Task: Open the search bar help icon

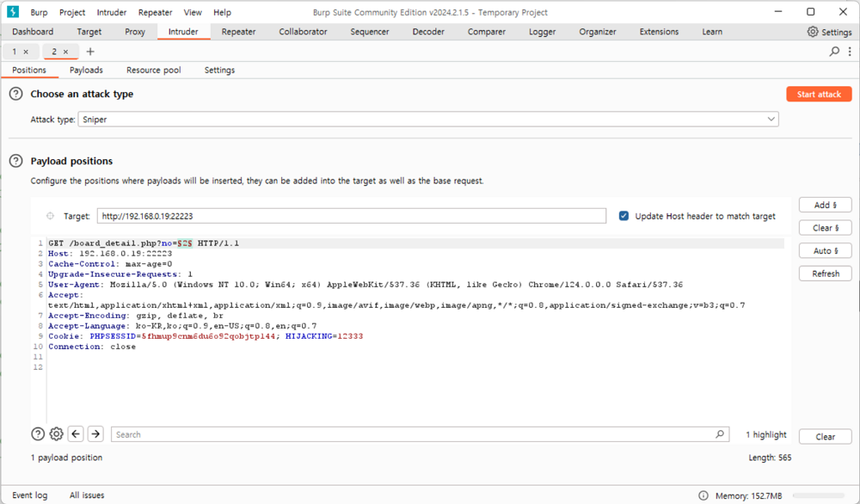Action: (38, 434)
